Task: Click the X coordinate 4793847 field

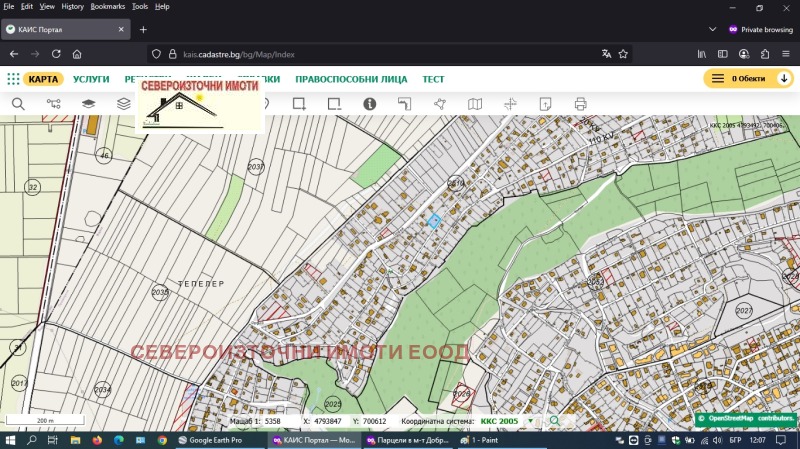Action: coord(328,421)
